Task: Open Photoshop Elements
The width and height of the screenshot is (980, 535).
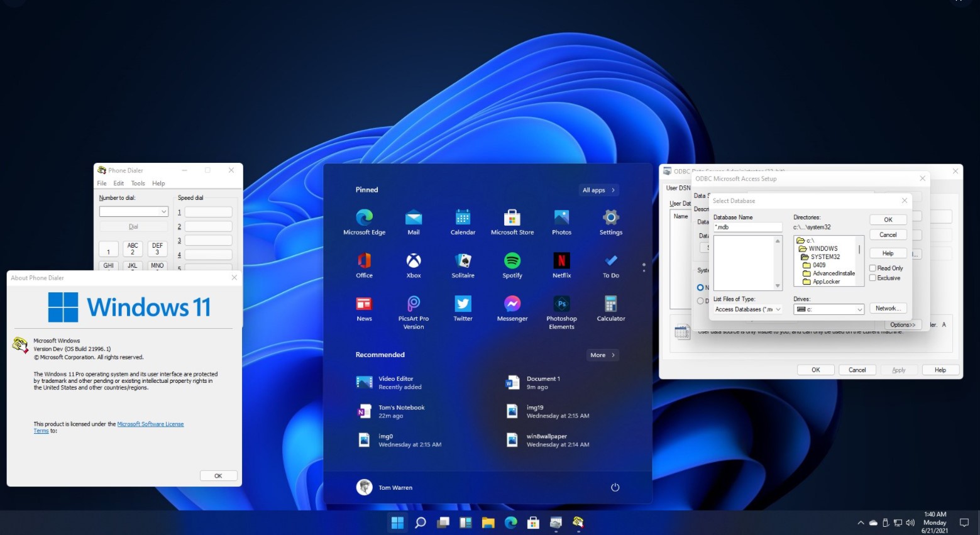Action: tap(561, 312)
